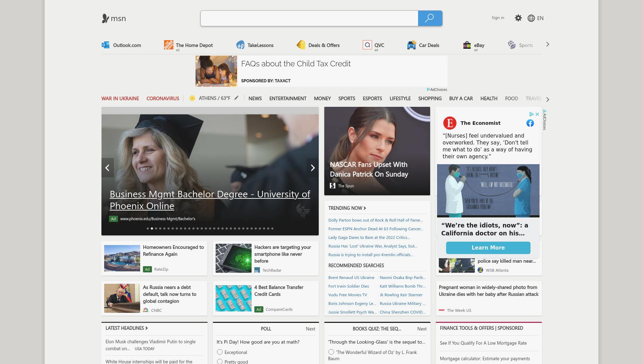The width and height of the screenshot is (643, 364).
Task: Open the War in Ukraine tab
Action: [120, 98]
